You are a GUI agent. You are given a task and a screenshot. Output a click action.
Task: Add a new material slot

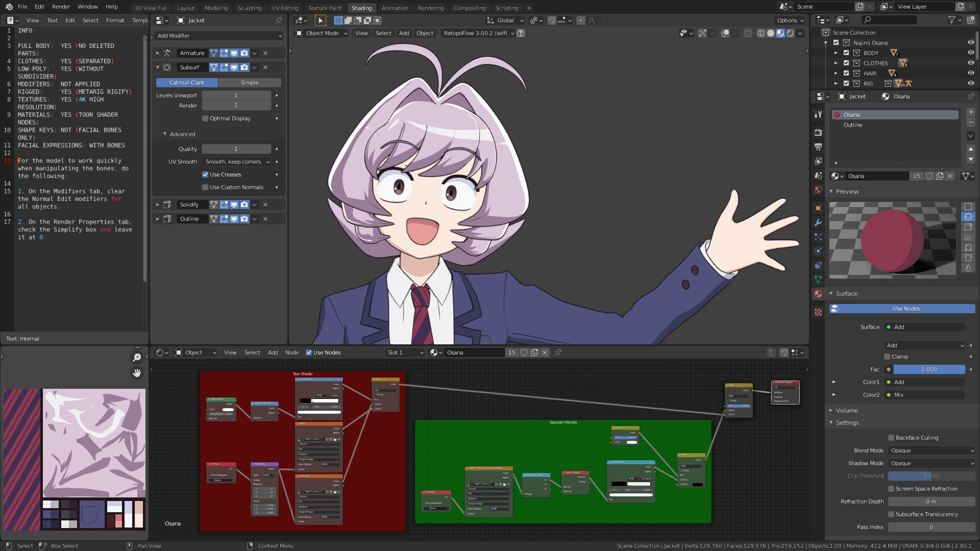click(x=970, y=112)
